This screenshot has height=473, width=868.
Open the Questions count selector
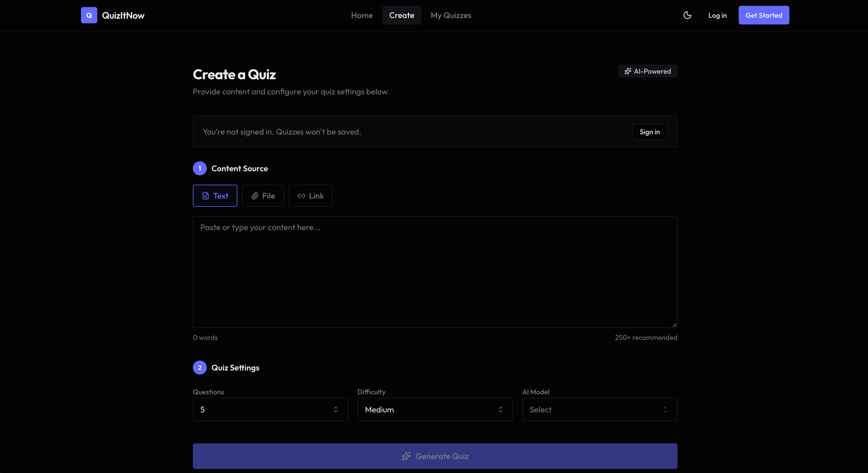click(270, 410)
